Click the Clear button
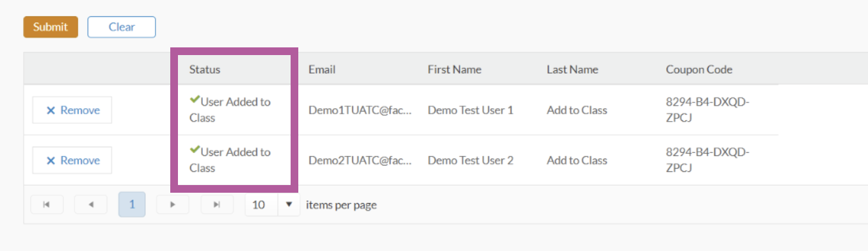 (x=122, y=27)
